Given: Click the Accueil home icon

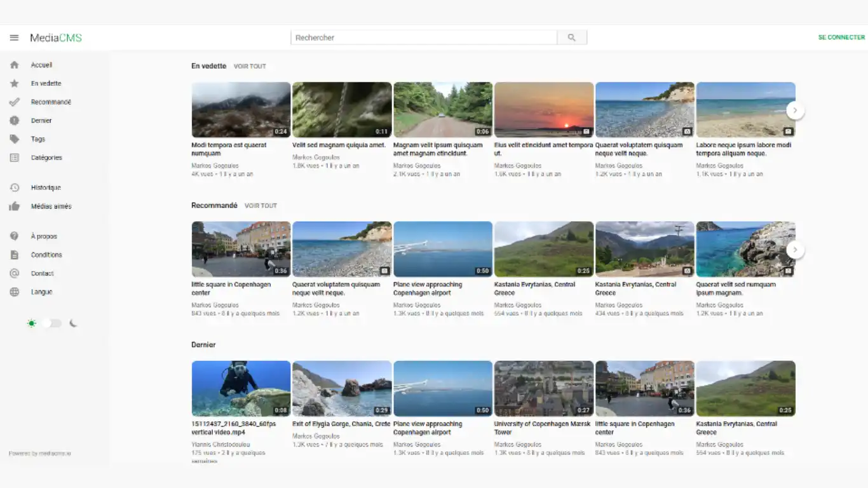Looking at the screenshot, I should click(x=15, y=65).
